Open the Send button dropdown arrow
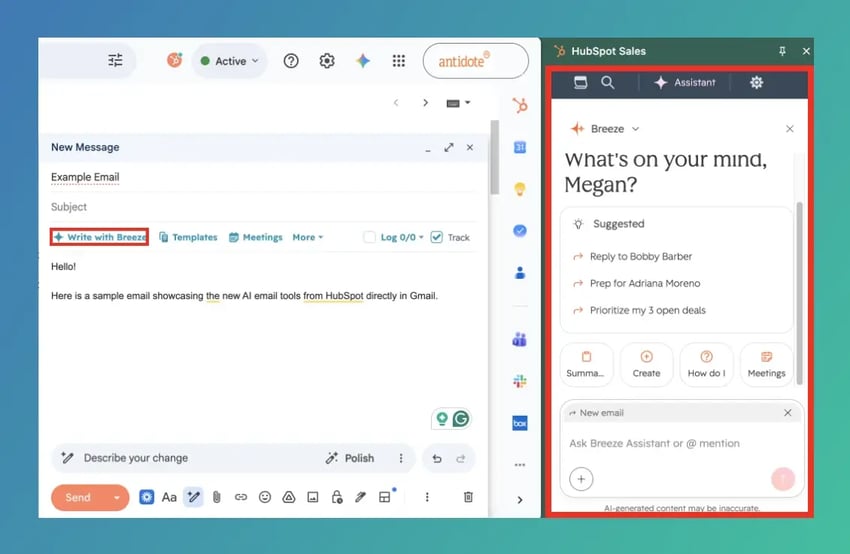This screenshot has width=850, height=554. tap(117, 498)
